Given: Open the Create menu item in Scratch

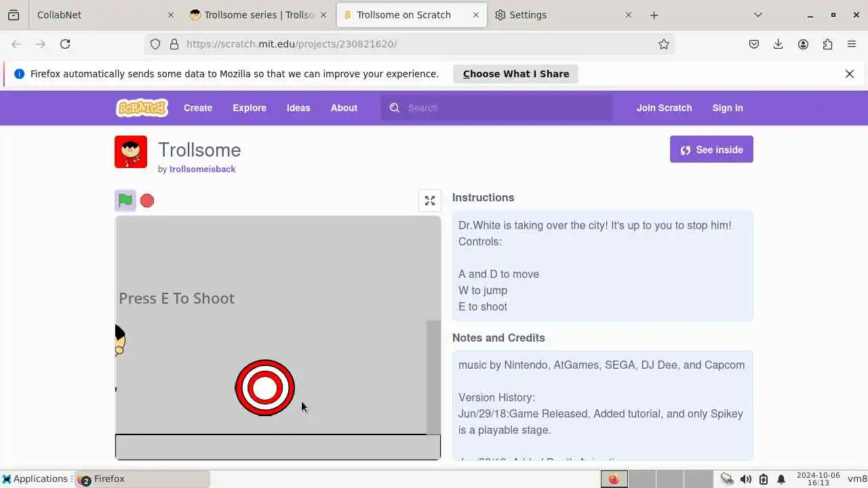Looking at the screenshot, I should click(198, 108).
